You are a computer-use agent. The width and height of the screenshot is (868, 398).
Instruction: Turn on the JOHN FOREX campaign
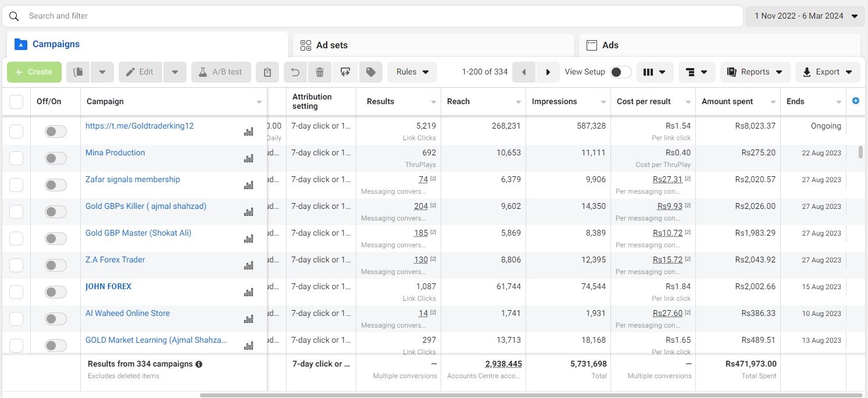(x=56, y=292)
